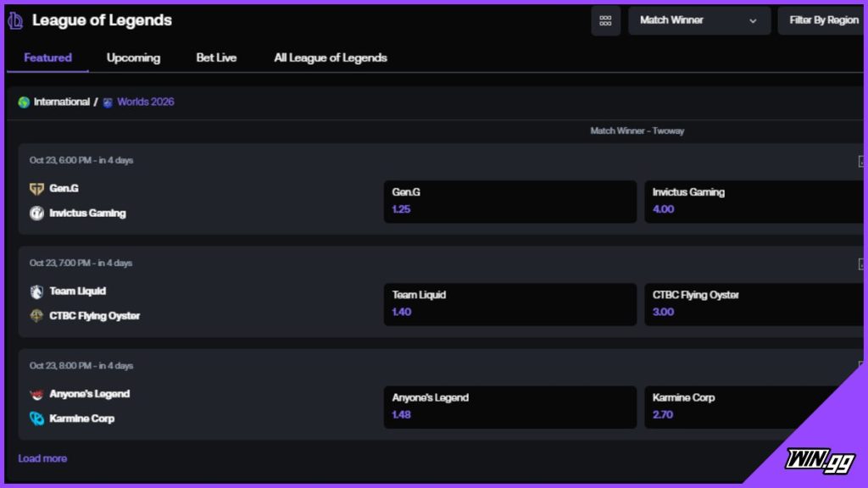Click the Invictus Gaming team logo
Viewport: 868px width, 488px height.
coord(36,213)
